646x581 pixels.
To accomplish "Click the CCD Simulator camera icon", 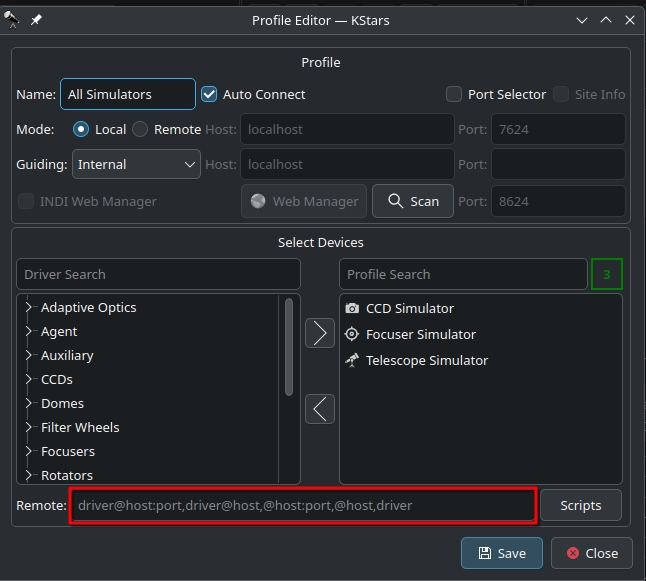I will pyautogui.click(x=352, y=308).
